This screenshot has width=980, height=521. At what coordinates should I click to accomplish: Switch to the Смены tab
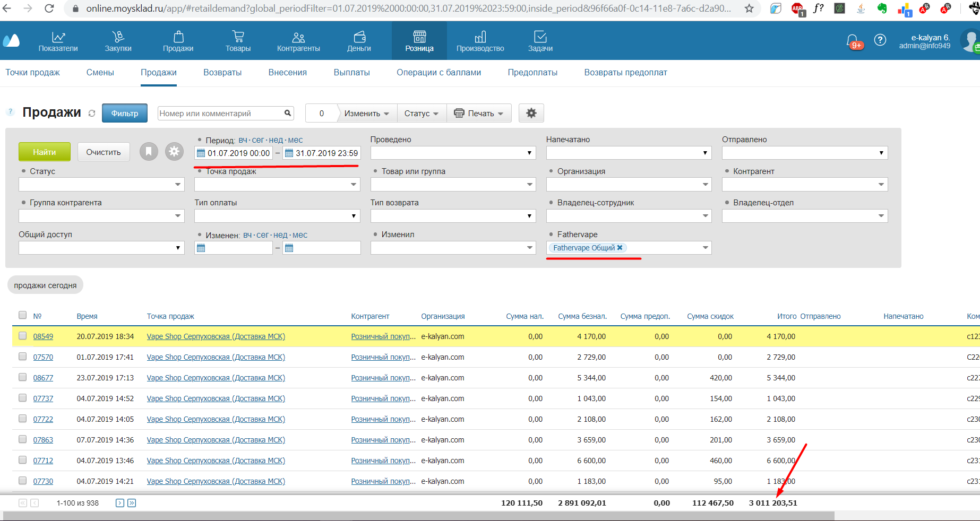100,73
